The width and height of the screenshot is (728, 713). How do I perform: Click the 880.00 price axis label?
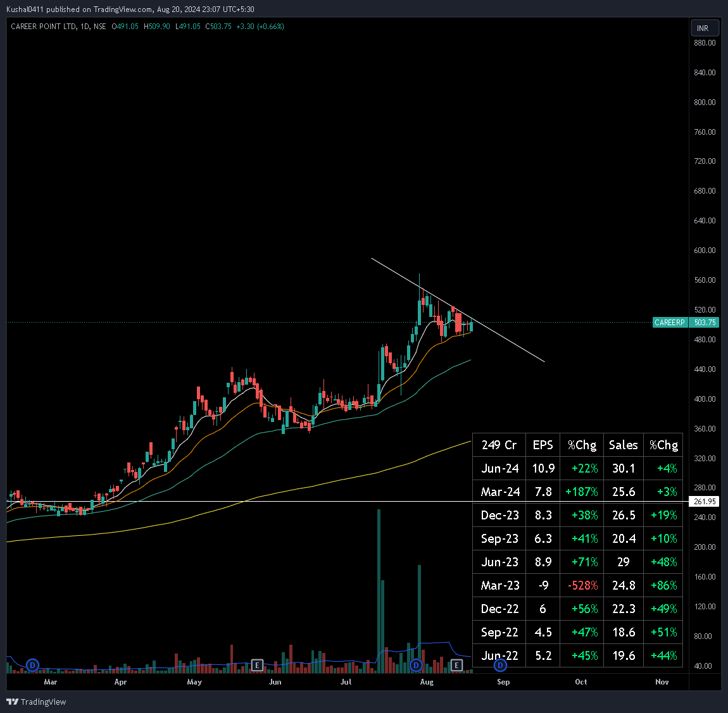click(705, 43)
